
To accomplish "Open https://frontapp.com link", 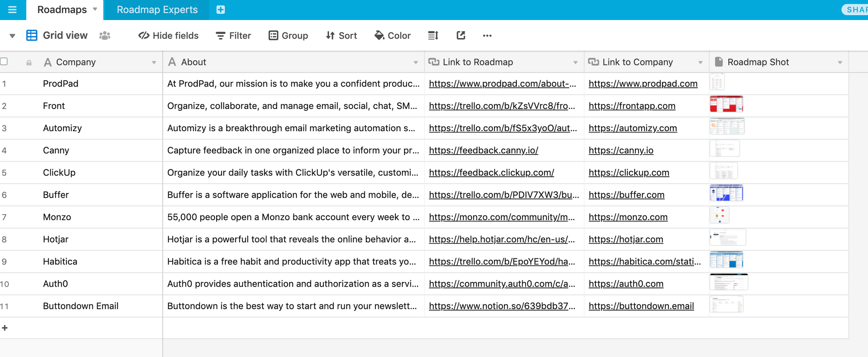I will 632,106.
